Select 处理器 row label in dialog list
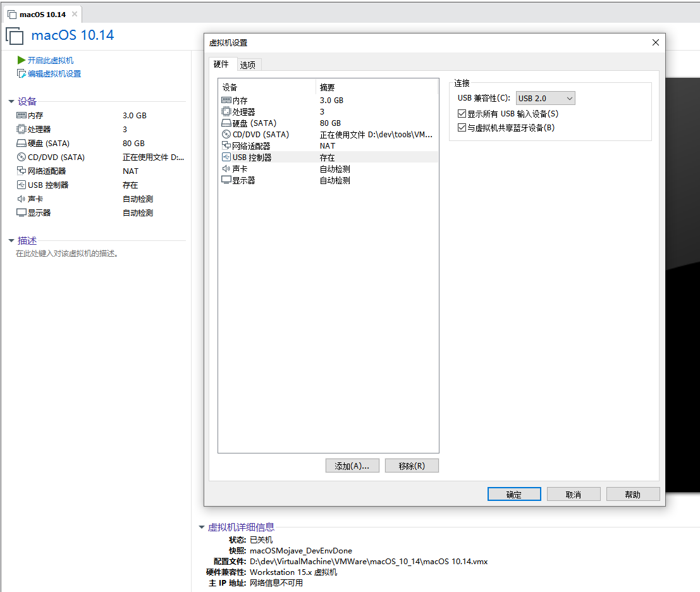Screen dimensions: 700x592 tap(243, 112)
